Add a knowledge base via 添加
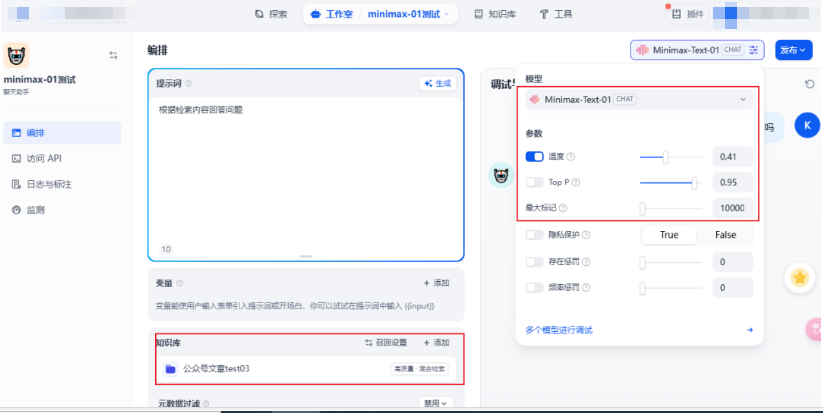823x413 pixels. (437, 343)
